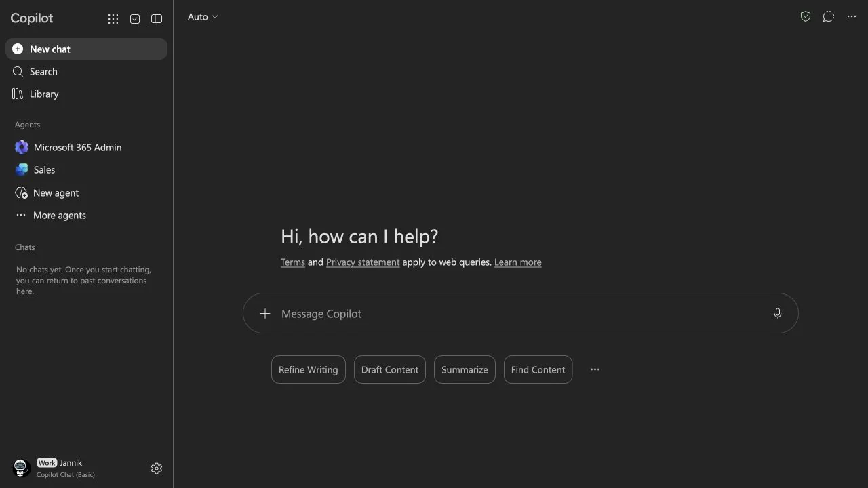Image resolution: width=868 pixels, height=488 pixels.
Task: Start a New chat
Action: [x=86, y=49]
